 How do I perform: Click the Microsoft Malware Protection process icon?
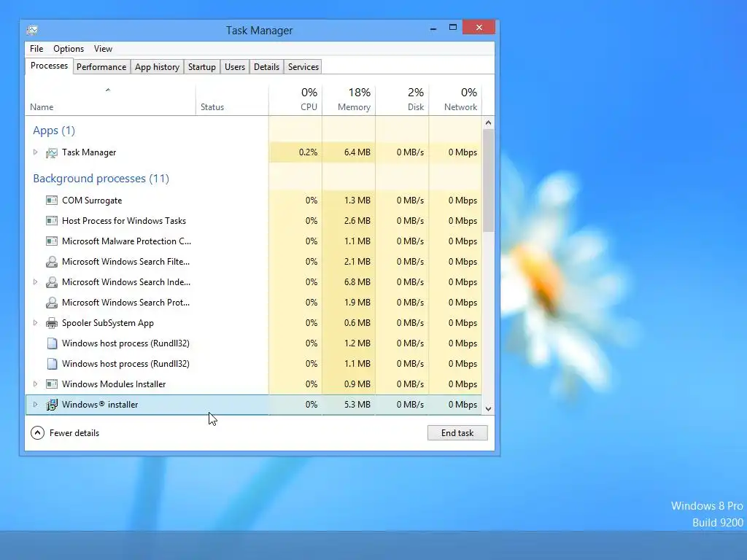[x=52, y=241]
